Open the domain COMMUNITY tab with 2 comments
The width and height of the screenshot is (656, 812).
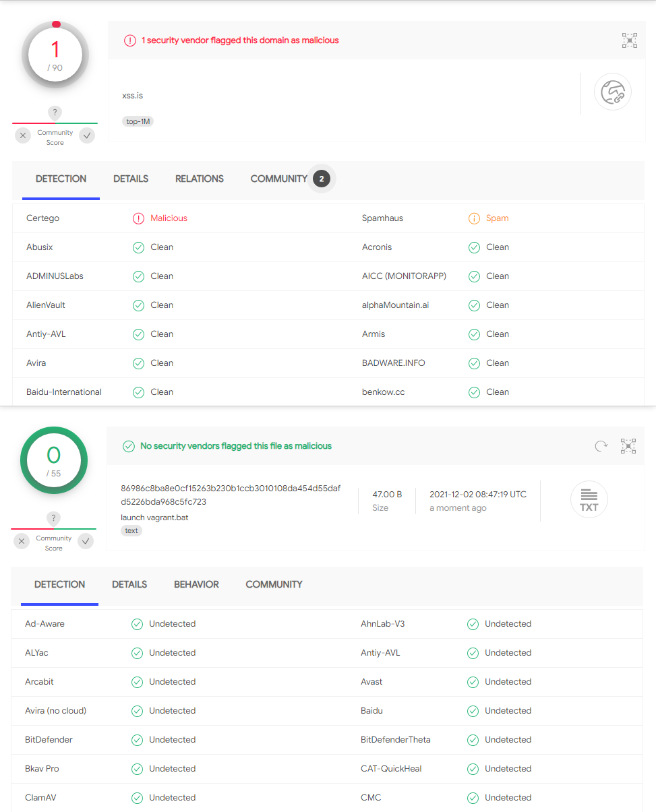coord(279,179)
